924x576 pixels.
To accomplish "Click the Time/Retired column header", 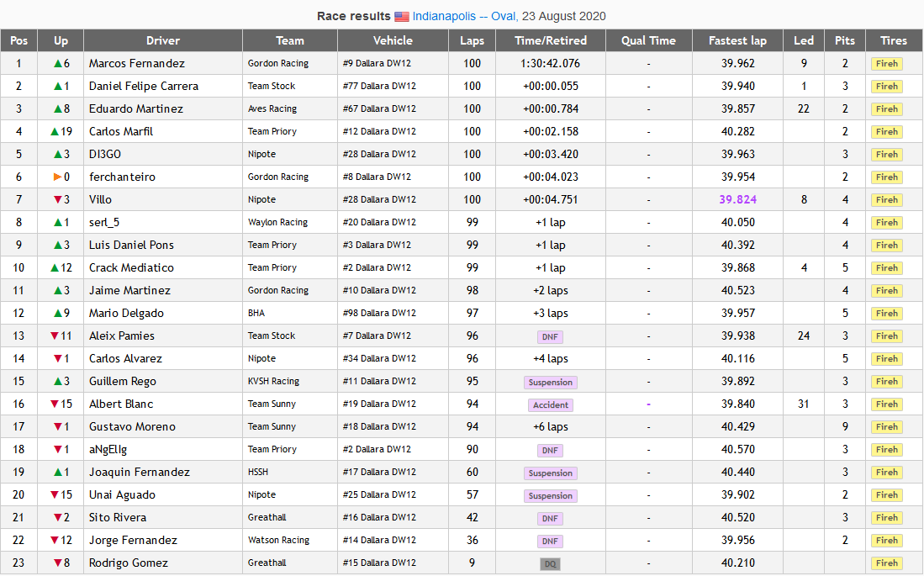I will tap(551, 40).
